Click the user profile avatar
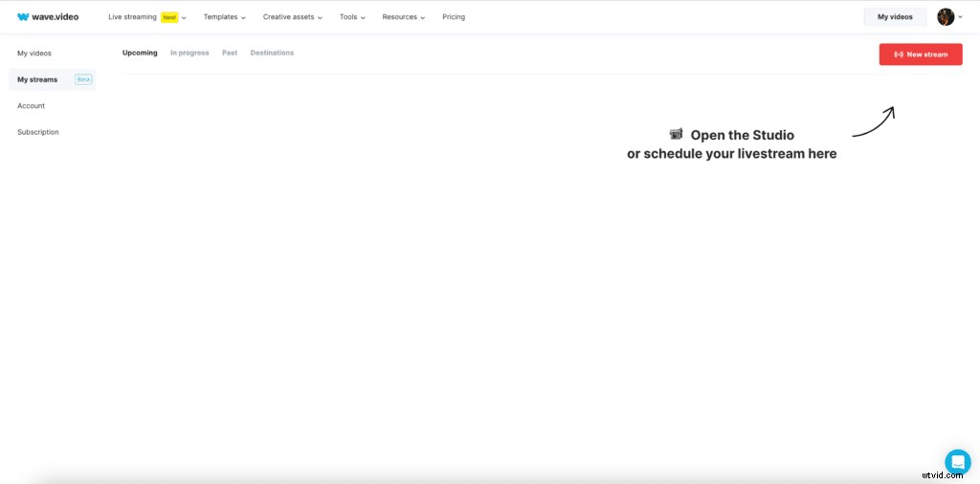 click(946, 17)
